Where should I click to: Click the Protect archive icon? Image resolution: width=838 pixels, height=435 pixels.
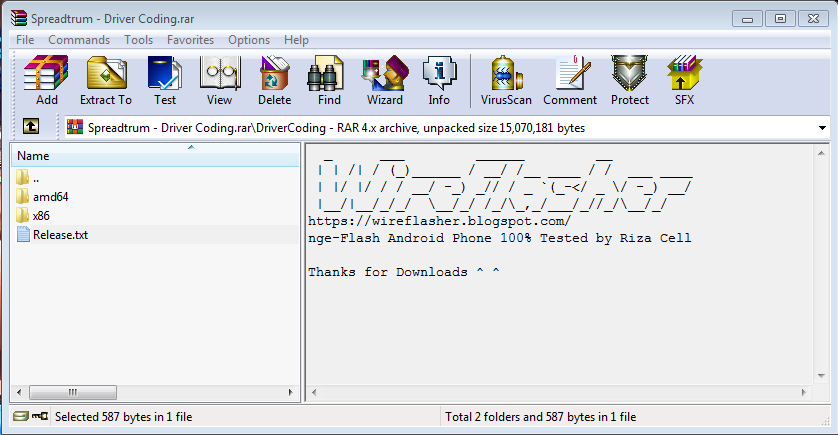point(630,80)
